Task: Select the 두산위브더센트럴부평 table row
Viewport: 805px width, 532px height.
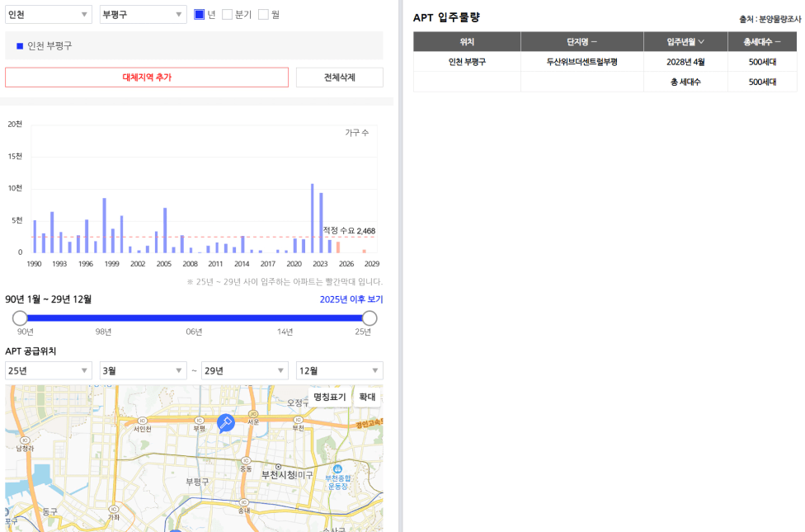Action: (x=581, y=62)
